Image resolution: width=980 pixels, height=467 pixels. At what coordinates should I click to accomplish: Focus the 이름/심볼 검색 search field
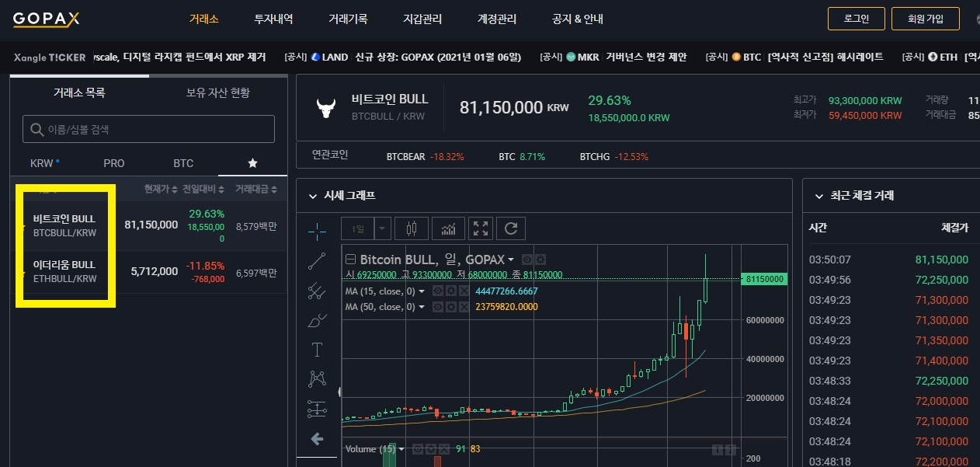pyautogui.click(x=149, y=130)
